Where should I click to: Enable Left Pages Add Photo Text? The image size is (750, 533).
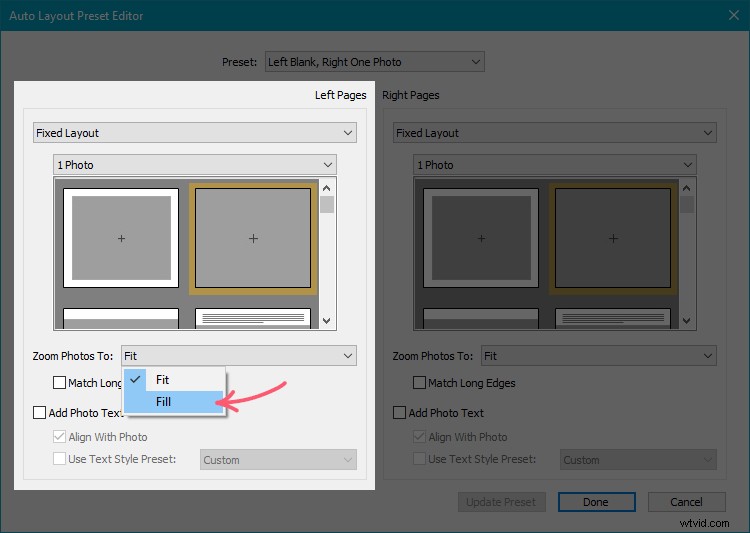[39, 412]
